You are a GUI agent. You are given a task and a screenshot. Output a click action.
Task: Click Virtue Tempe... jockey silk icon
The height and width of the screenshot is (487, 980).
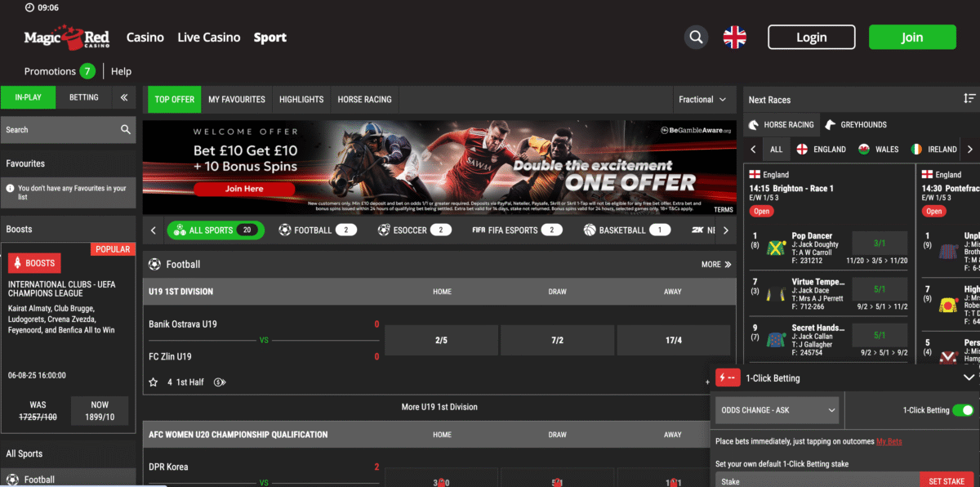[776, 293]
